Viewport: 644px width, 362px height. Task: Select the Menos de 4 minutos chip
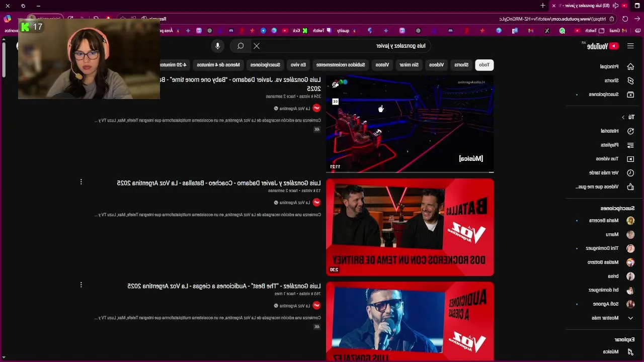[218, 65]
